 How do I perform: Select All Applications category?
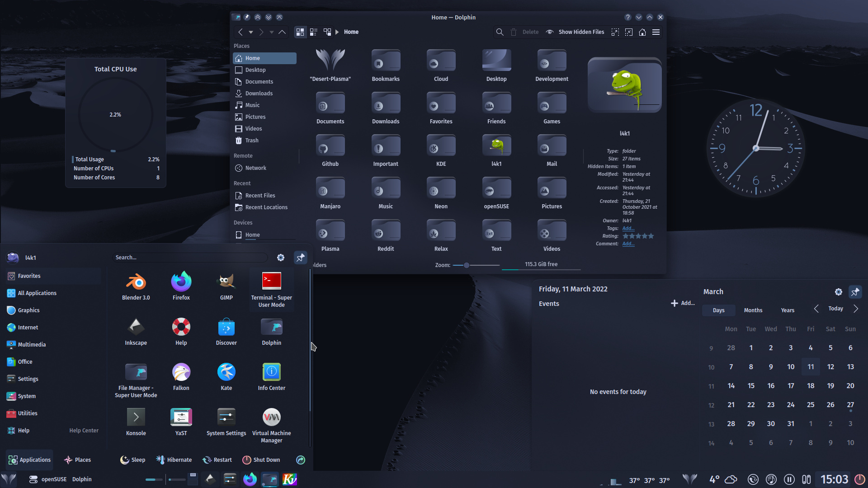pos(53,293)
